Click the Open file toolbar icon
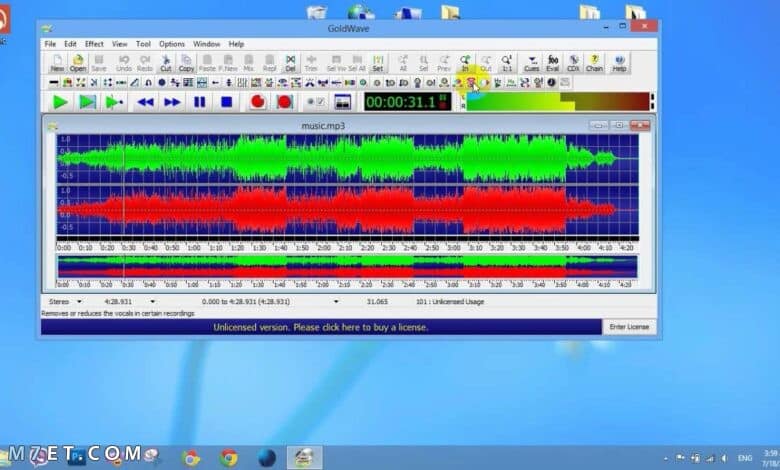This screenshot has height=470, width=780. tap(78, 63)
